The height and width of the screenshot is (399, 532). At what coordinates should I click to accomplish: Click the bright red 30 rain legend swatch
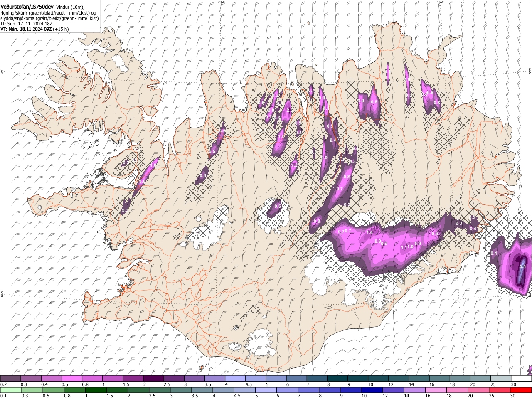click(x=521, y=390)
